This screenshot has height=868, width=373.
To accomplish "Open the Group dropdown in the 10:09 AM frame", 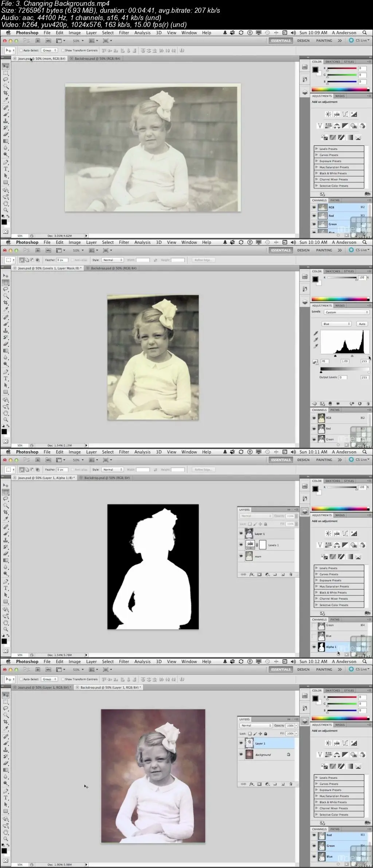I will click(x=49, y=50).
